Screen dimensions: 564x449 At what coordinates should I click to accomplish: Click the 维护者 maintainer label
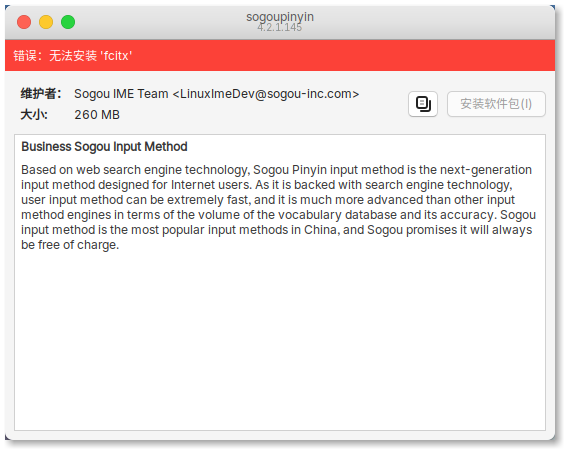tap(41, 94)
